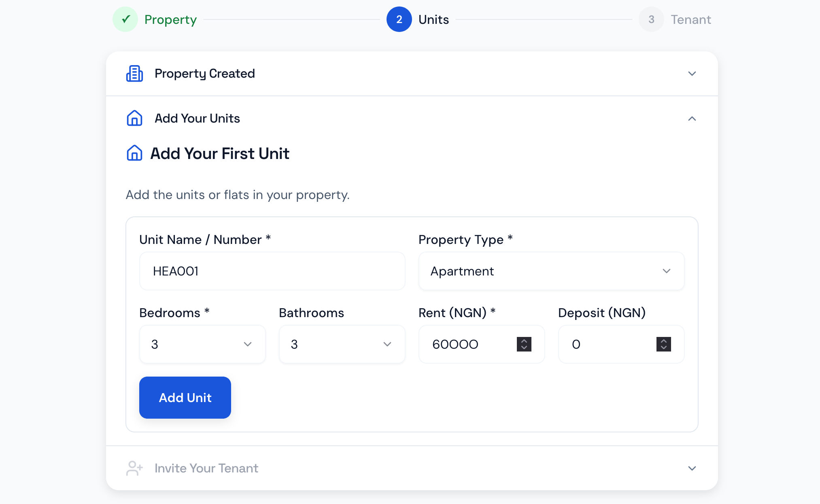Click the Deposit (NGN) label

tap(602, 313)
